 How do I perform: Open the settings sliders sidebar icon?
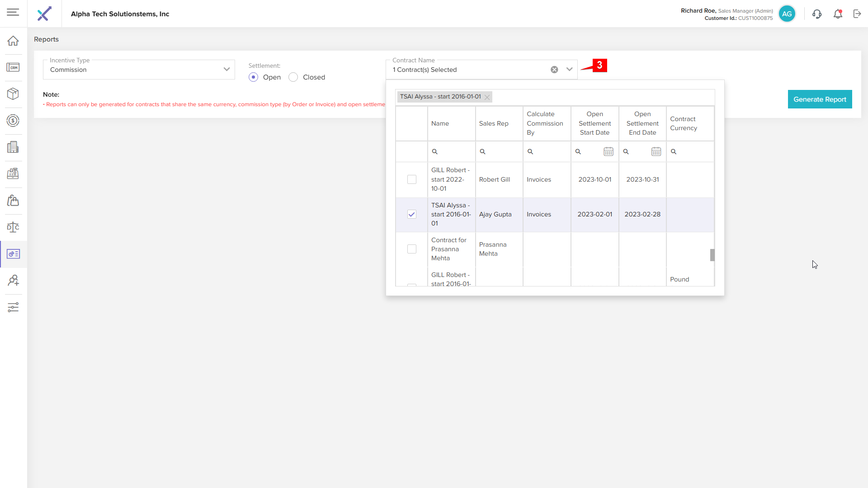(x=13, y=307)
